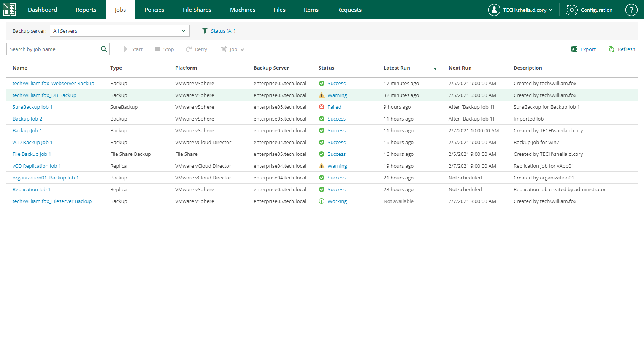Image resolution: width=644 pixels, height=341 pixels.
Task: Open the File Shares tab
Action: point(197,10)
